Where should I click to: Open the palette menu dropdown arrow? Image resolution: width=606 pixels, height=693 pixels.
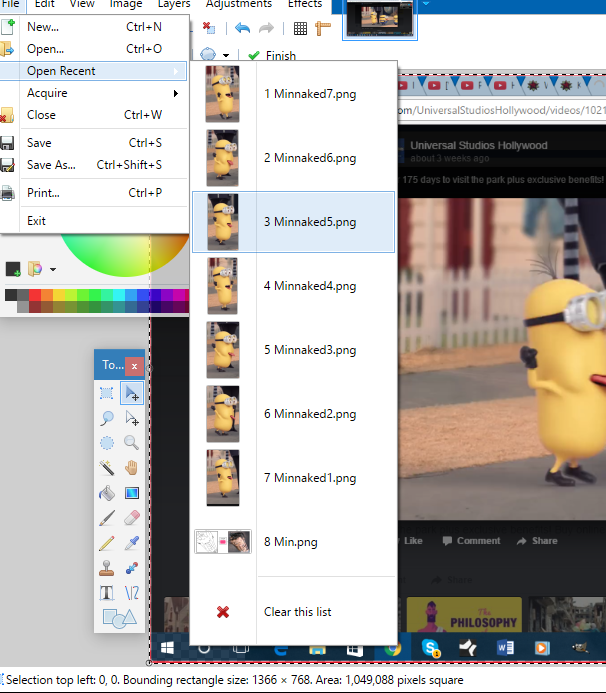pyautogui.click(x=53, y=269)
